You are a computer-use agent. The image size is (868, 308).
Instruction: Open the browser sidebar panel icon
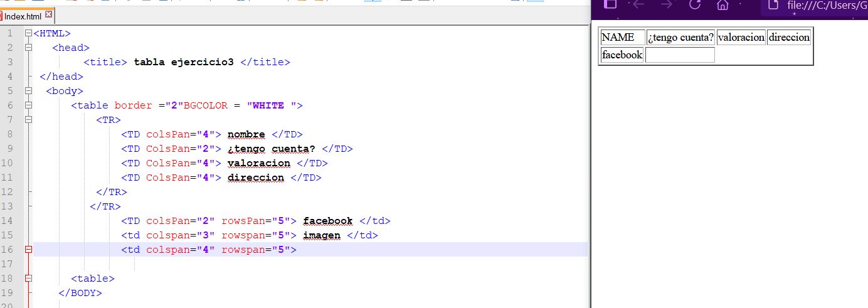610,4
